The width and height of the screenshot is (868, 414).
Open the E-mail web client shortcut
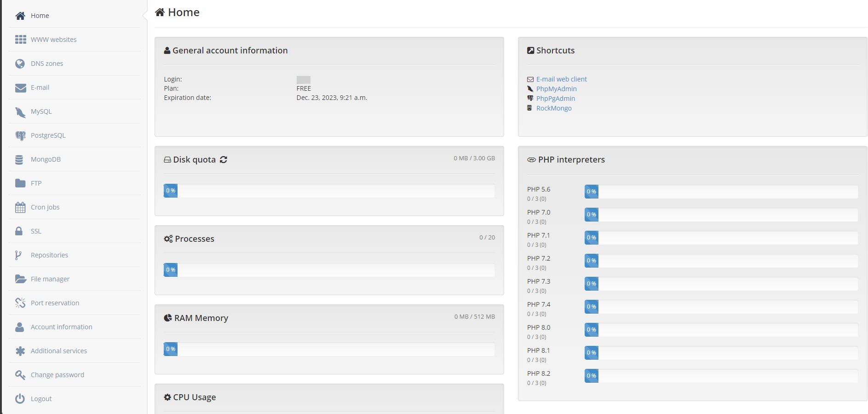[561, 79]
